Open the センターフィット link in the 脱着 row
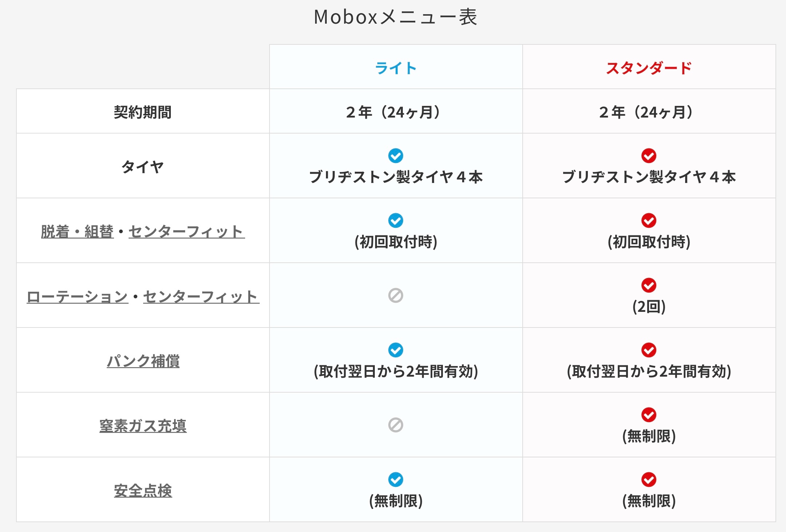 pos(186,232)
